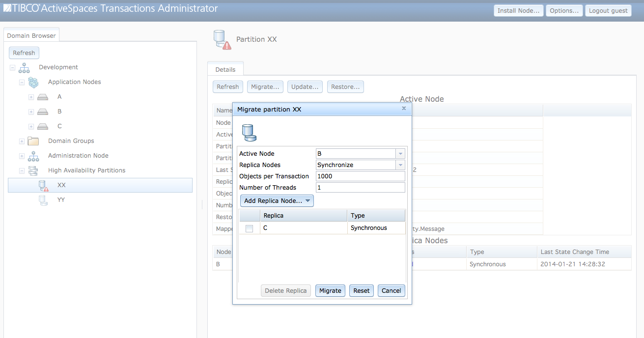
Task: Expand node A in the tree
Action: pyautogui.click(x=31, y=97)
